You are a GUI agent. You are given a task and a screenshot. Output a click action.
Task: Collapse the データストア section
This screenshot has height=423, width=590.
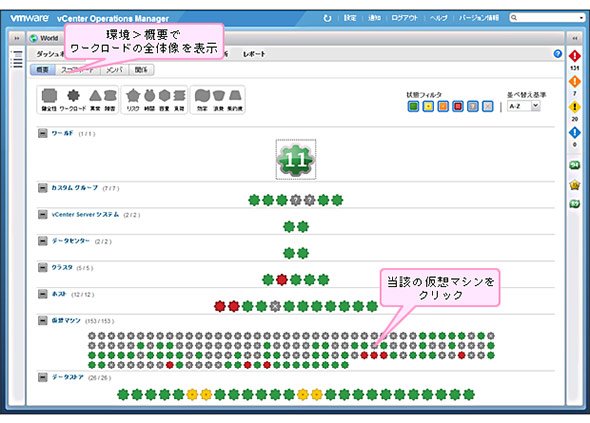[x=43, y=377]
